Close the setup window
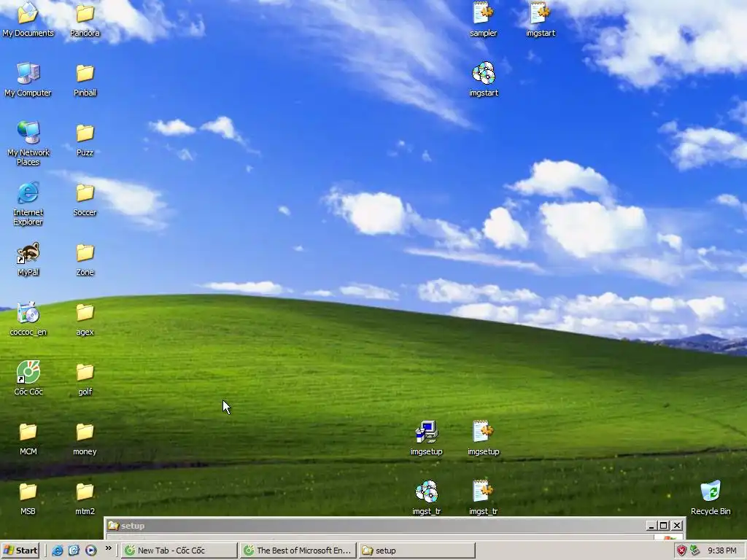747x560 pixels. point(677,525)
